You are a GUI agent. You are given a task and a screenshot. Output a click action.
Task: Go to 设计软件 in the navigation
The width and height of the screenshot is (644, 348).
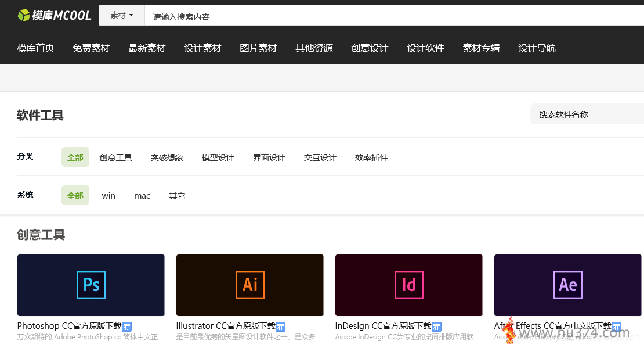(x=425, y=48)
